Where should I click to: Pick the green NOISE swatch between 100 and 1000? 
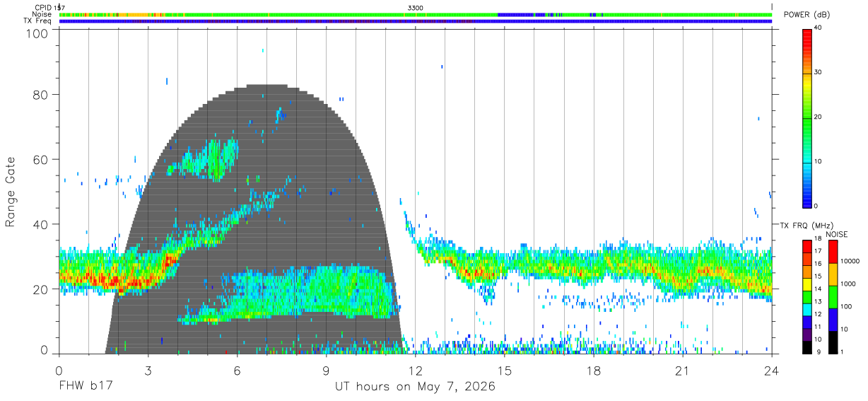(833, 296)
